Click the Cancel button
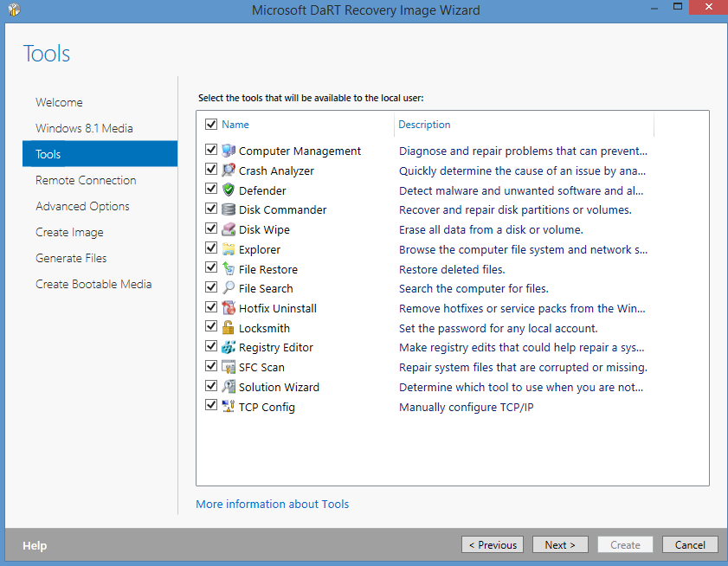Screen dimensions: 728x566 coord(690,544)
